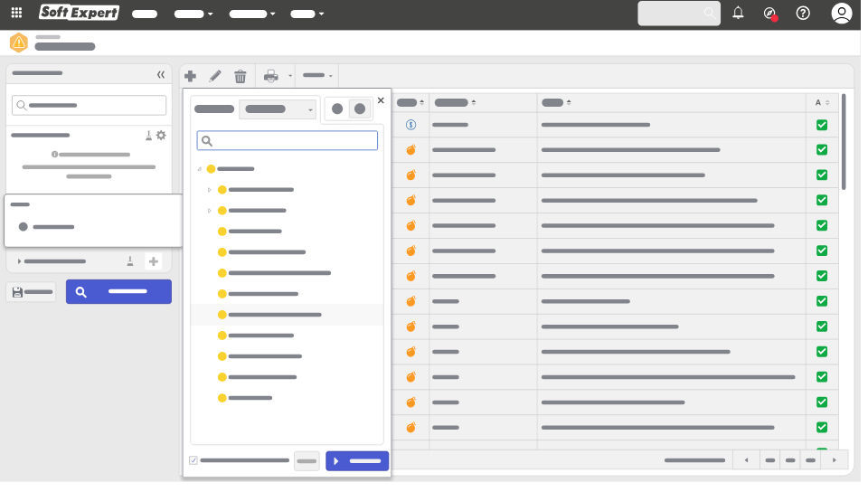Toggle the green checkbox in second table row
Image resolution: width=868 pixels, height=492 pixels.
coord(822,150)
